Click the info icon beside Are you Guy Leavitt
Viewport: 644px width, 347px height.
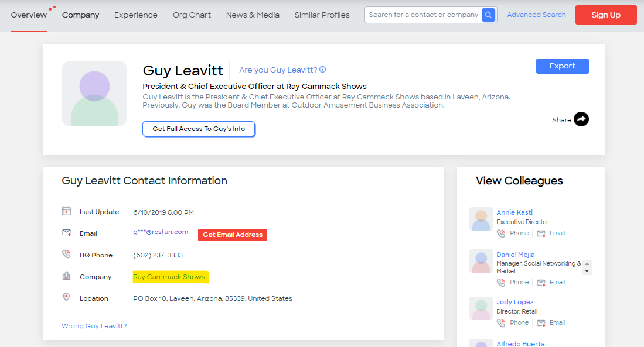[x=323, y=70]
